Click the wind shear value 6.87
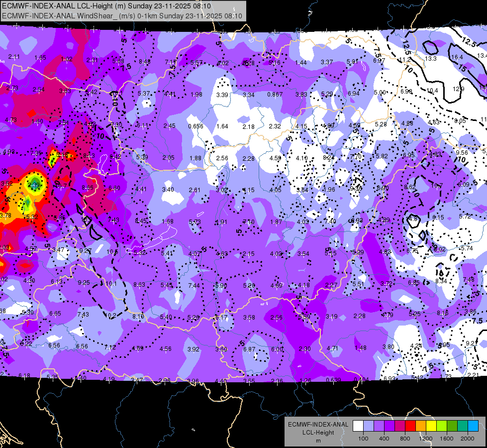Screen dimensions: 487x448 [249, 349]
